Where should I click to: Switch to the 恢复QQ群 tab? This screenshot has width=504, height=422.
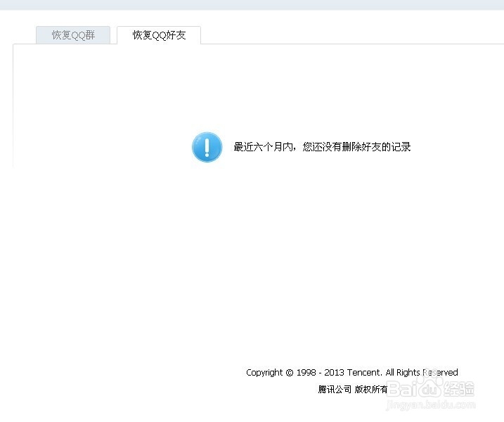pos(73,35)
